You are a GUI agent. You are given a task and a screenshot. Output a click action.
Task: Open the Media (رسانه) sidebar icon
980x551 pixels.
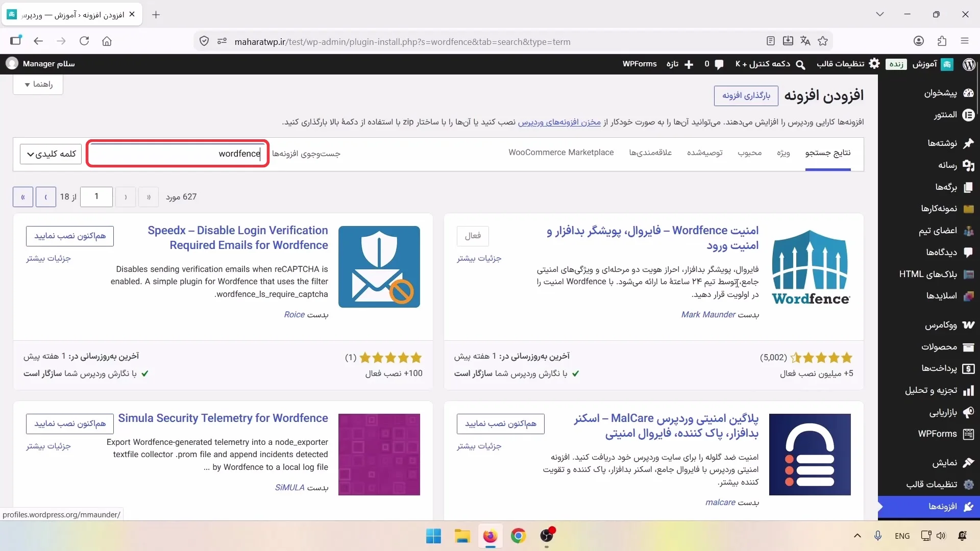pos(968,165)
